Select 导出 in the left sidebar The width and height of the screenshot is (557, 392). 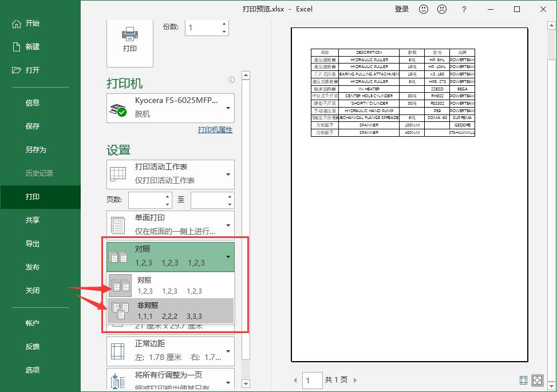(x=33, y=243)
